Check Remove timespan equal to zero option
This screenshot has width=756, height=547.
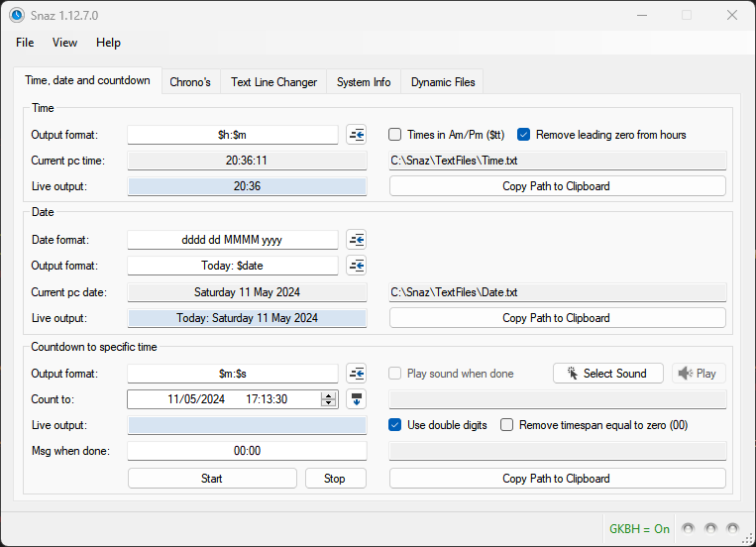507,425
